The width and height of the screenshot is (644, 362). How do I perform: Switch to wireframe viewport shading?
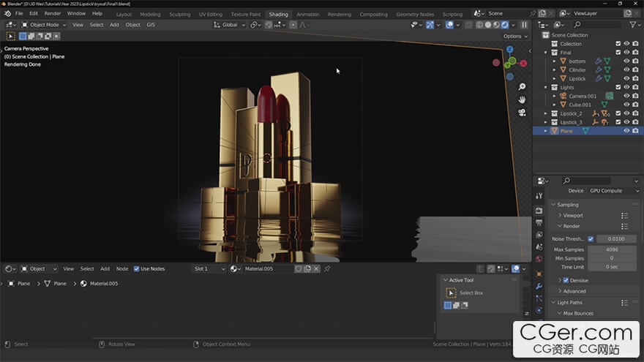(x=479, y=25)
